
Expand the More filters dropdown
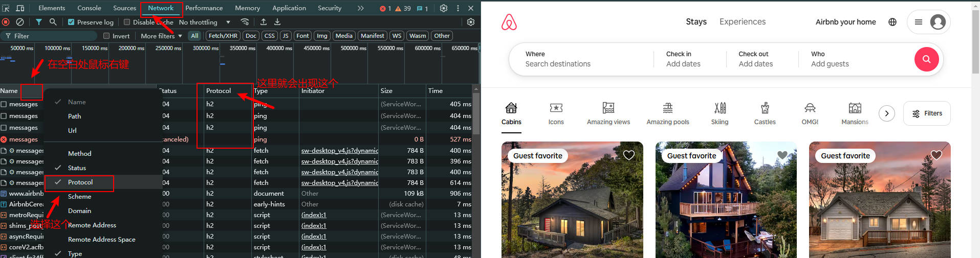[161, 36]
